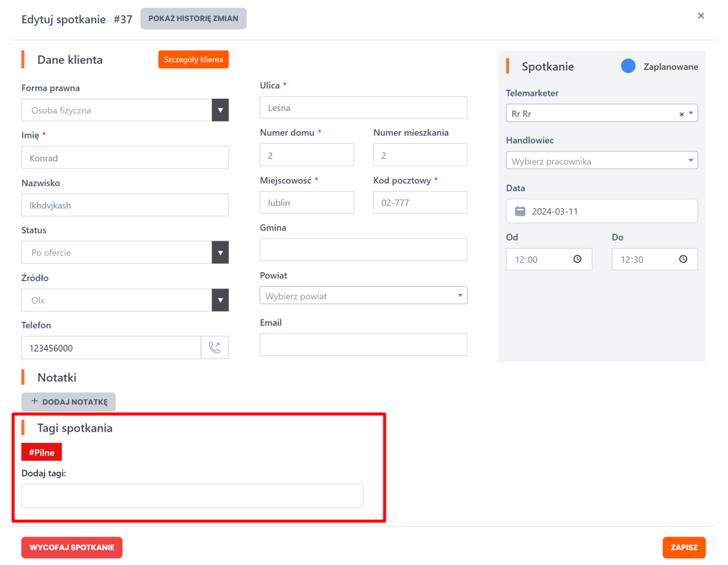Click the phone call icon beside Telefon
Image resolution: width=728 pixels, height=565 pixels.
[x=215, y=348]
